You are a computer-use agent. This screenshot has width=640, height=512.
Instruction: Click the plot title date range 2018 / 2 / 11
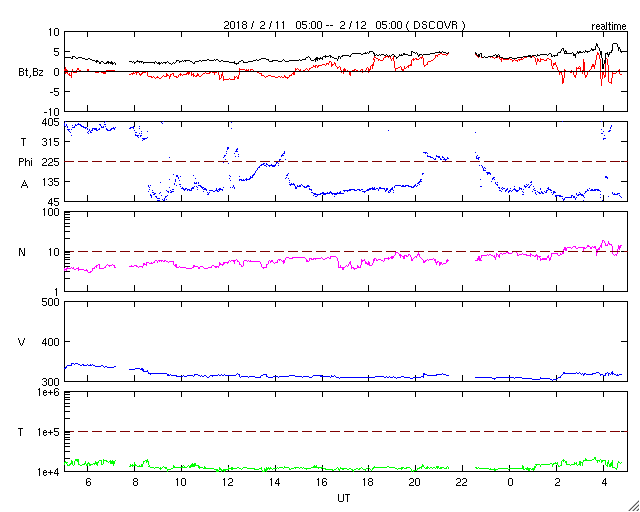(x=255, y=25)
